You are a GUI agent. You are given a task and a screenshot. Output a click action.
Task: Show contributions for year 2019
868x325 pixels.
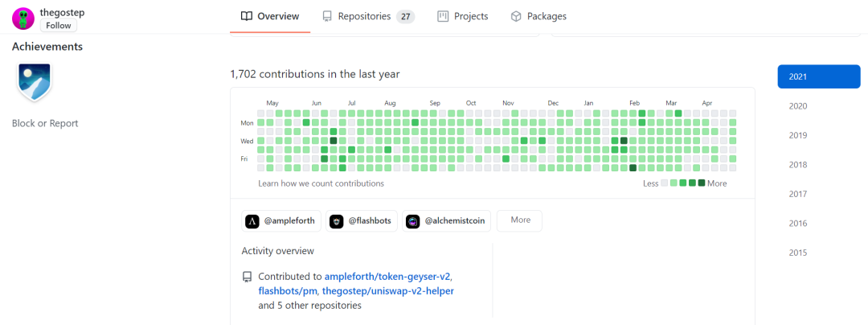797,135
